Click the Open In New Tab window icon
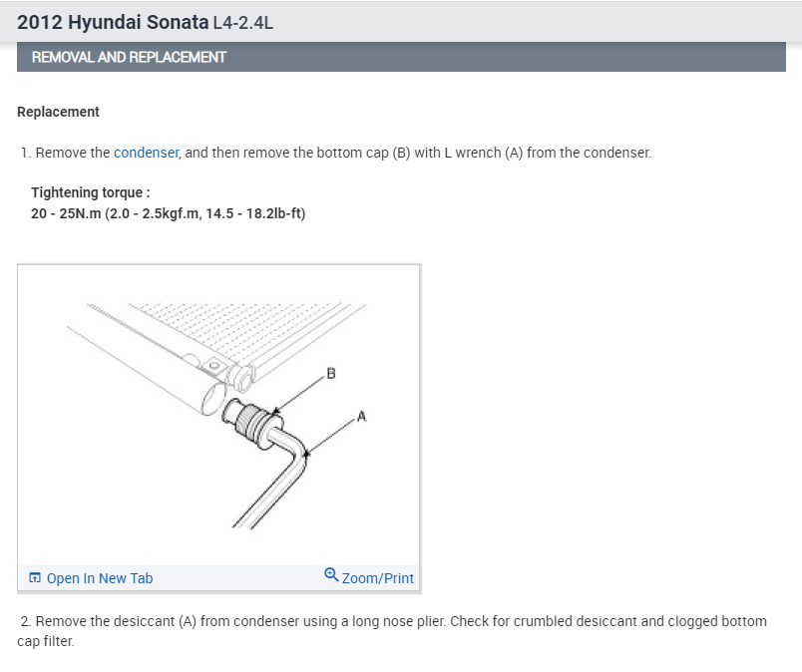 35,578
